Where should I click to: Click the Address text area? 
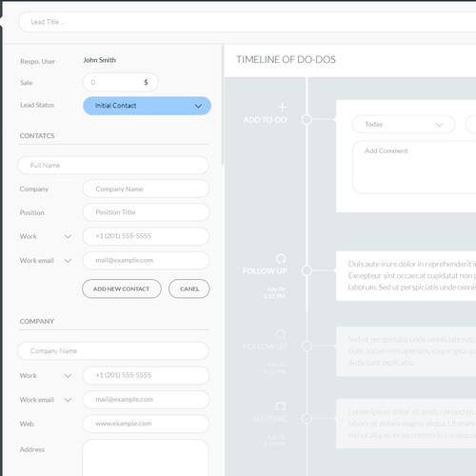tap(146, 458)
